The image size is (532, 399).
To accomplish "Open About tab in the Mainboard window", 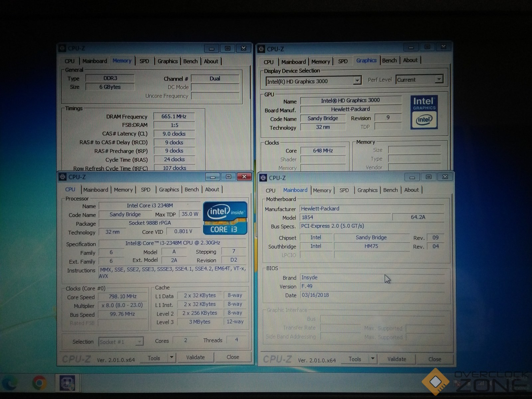I will [412, 190].
